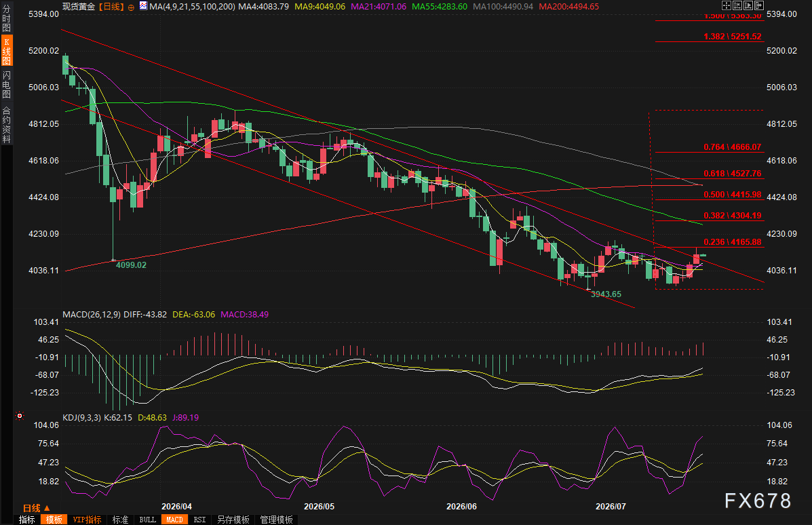Click Fibonacci level 0.236 \ 4165.88
This screenshot has width=812, height=525.
click(x=732, y=241)
